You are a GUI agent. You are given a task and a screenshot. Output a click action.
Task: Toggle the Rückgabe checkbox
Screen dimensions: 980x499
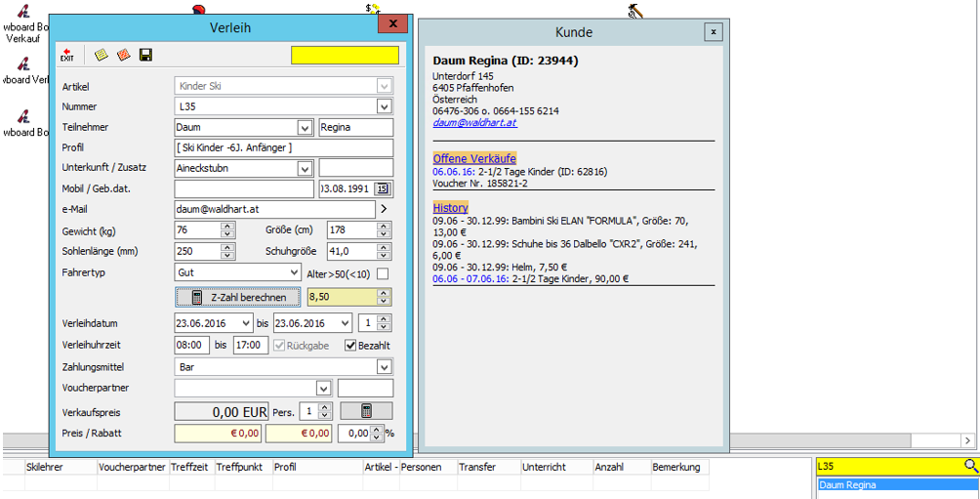[x=279, y=345]
